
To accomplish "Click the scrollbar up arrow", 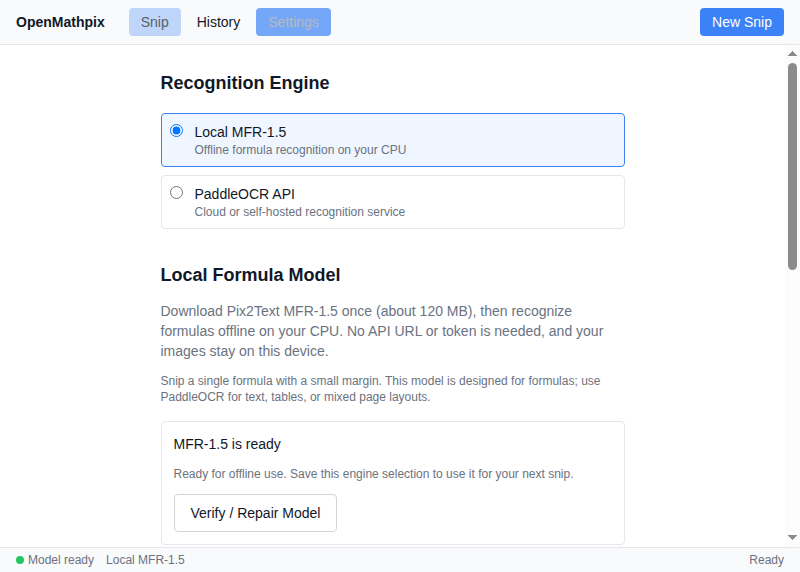I will click(792, 54).
